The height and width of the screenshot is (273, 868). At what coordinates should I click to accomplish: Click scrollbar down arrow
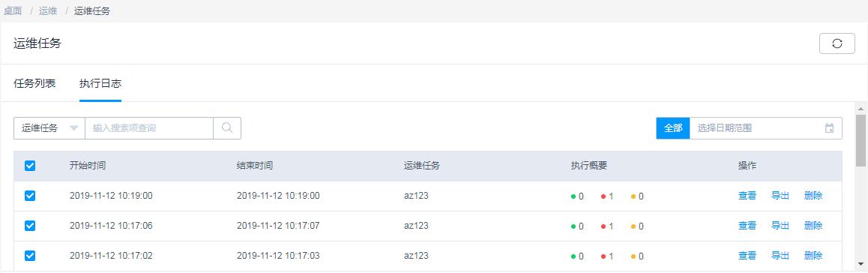click(x=861, y=264)
